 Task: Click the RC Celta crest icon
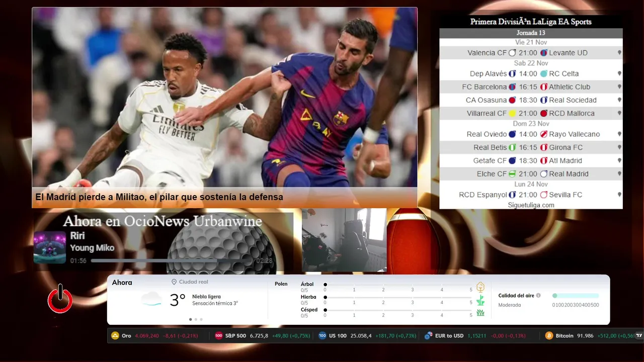544,74
